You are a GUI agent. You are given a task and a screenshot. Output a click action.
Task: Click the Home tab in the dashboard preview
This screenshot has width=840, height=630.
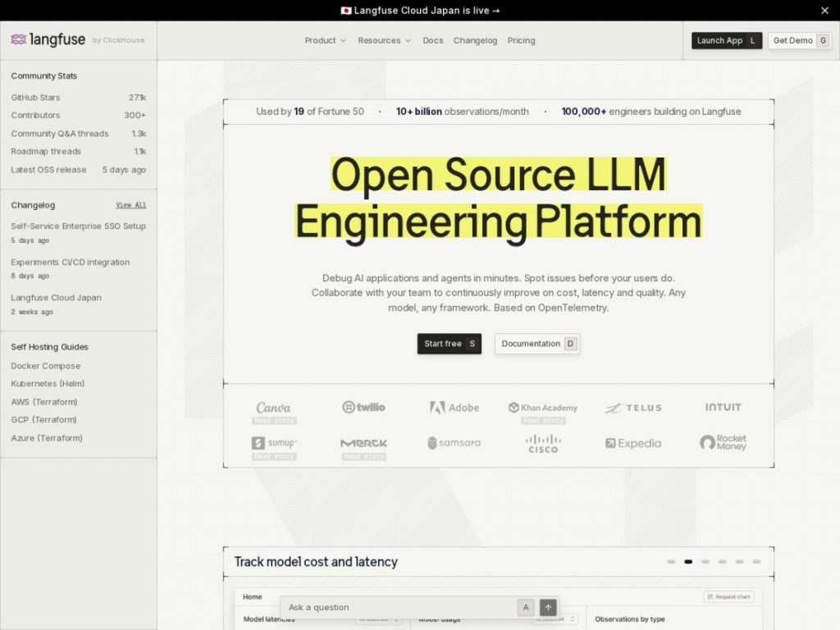point(253,596)
